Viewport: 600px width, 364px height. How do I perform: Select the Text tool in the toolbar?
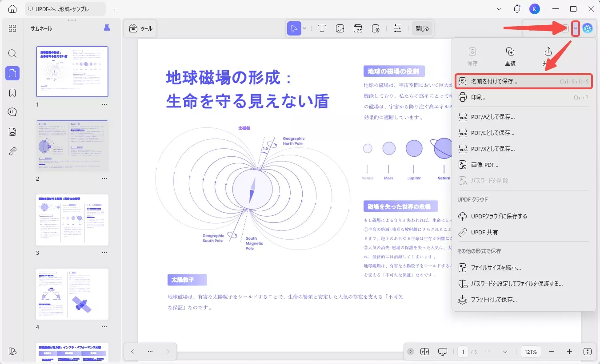pos(322,28)
